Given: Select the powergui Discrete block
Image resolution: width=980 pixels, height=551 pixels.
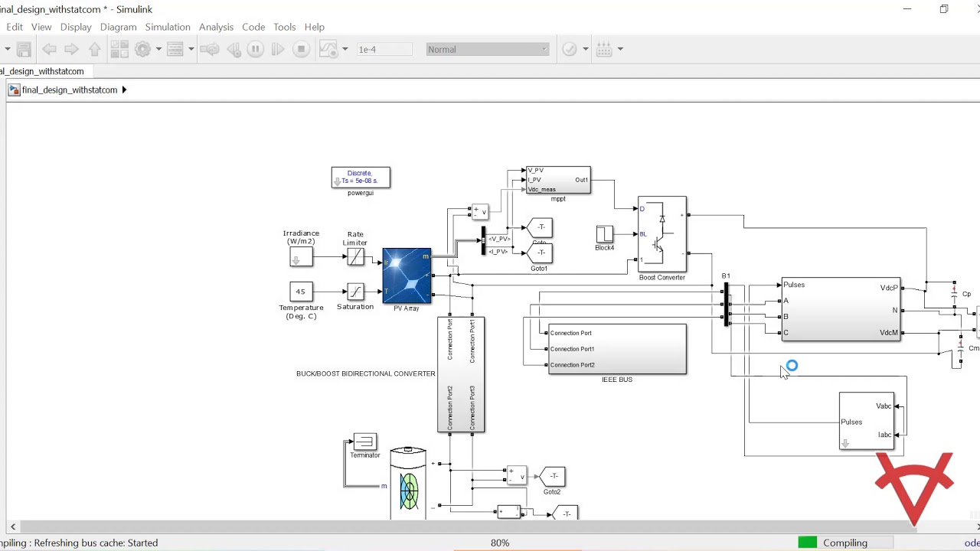Looking at the screenshot, I should click(361, 178).
